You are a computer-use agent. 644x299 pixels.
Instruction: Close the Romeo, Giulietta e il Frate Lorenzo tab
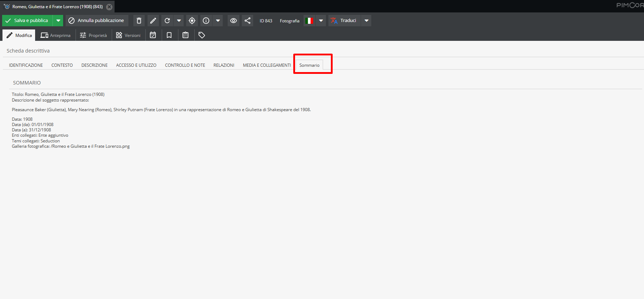click(x=109, y=7)
